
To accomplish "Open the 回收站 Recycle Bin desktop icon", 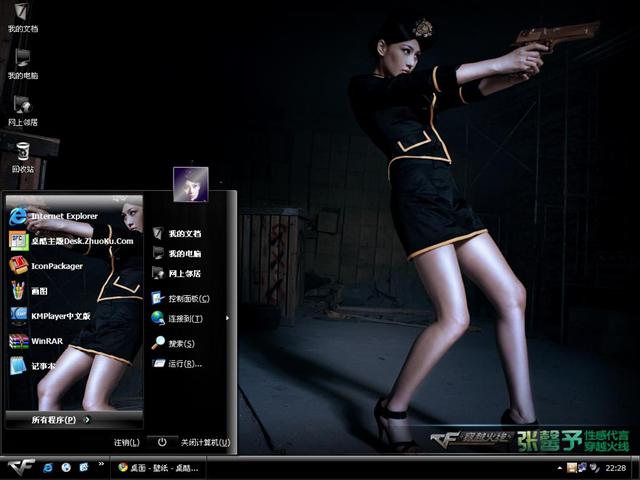I will pos(21,155).
